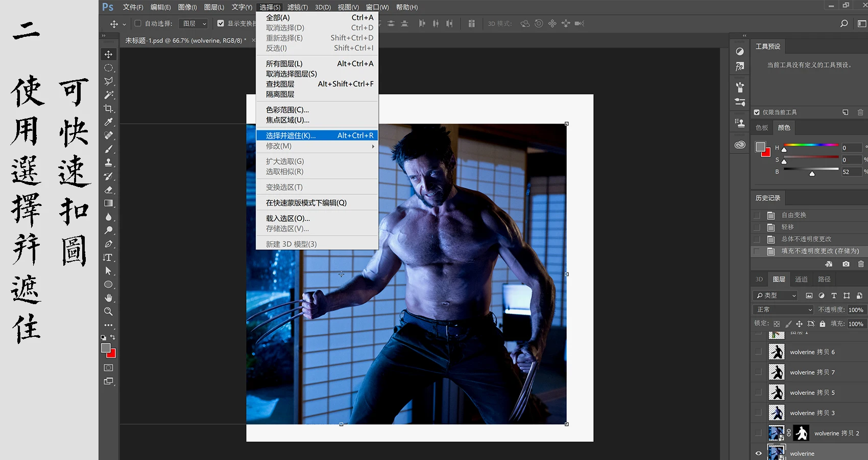Click the foreground color swatch in toolbar
868x460 pixels.
[106, 348]
